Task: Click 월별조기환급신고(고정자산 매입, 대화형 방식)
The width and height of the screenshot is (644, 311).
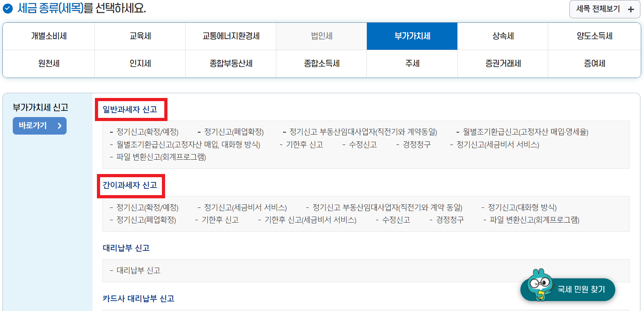Action: point(188,145)
